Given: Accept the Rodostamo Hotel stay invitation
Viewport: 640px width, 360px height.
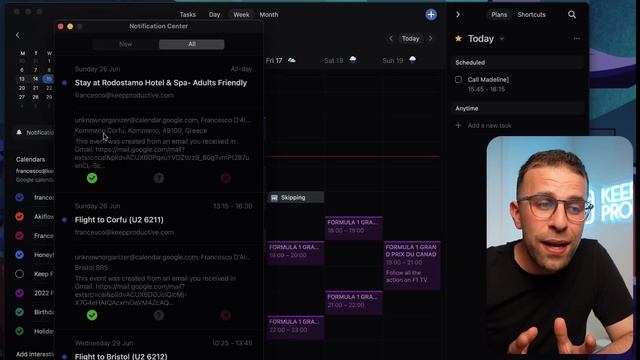Looking at the screenshot, I should click(x=92, y=178).
